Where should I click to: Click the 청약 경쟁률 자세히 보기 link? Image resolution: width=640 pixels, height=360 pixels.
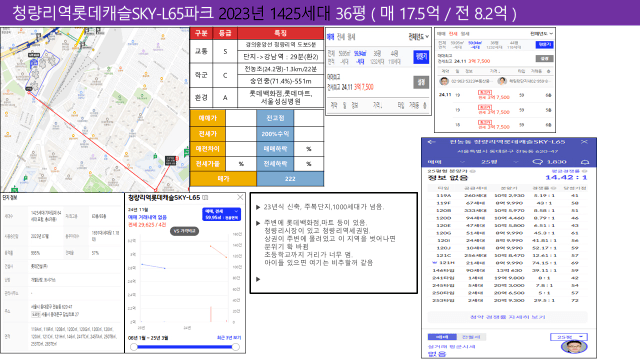pyautogui.click(x=507, y=317)
